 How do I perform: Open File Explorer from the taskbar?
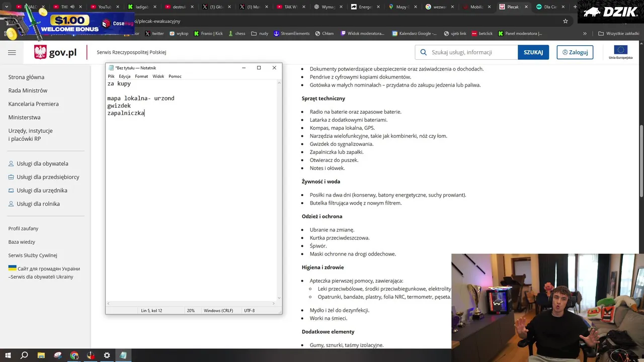point(41,355)
